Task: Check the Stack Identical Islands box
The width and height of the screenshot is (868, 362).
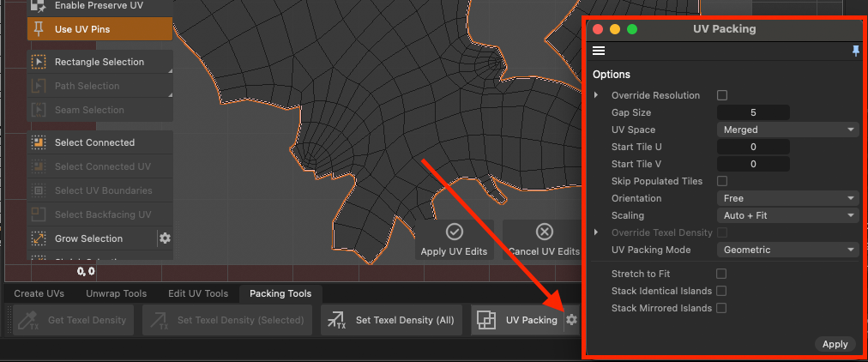Action: [x=721, y=291]
